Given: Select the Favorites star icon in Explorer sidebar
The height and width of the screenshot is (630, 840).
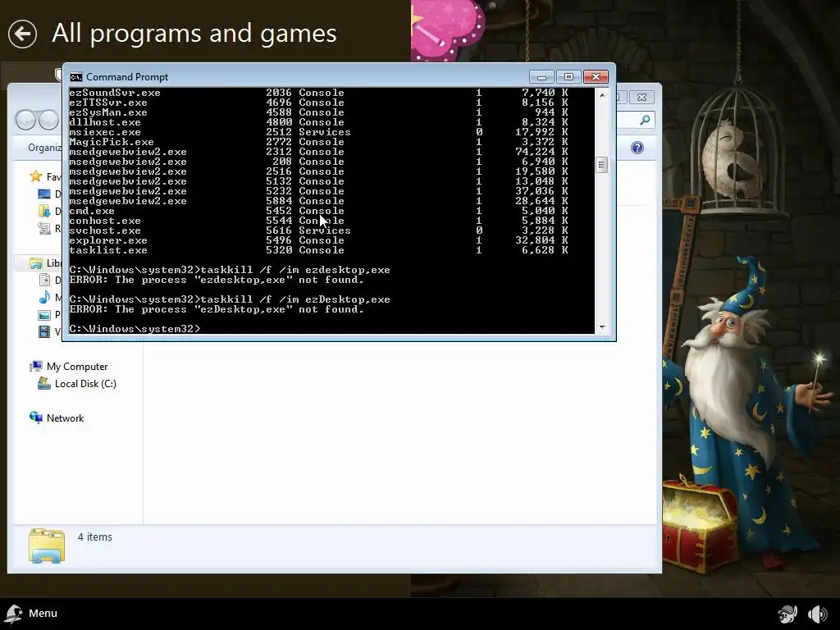Looking at the screenshot, I should 36,176.
